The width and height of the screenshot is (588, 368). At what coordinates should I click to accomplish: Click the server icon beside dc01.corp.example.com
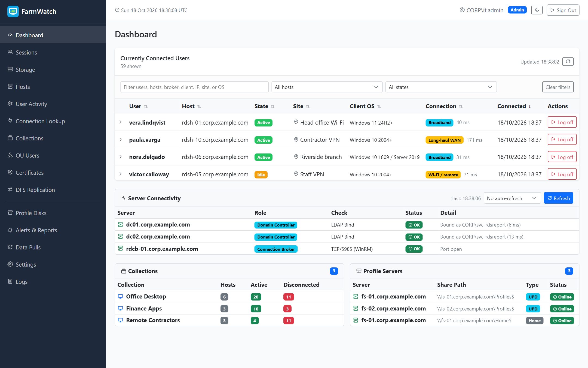(120, 224)
